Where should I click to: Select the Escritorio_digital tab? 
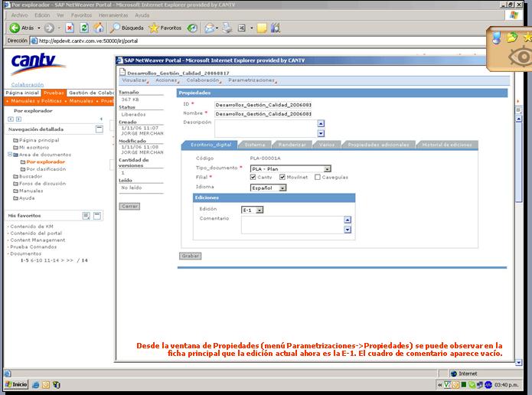(x=211, y=145)
